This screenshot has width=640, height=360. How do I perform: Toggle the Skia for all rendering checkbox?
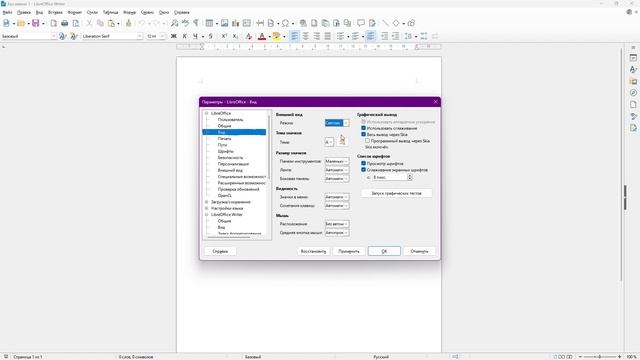coord(363,134)
